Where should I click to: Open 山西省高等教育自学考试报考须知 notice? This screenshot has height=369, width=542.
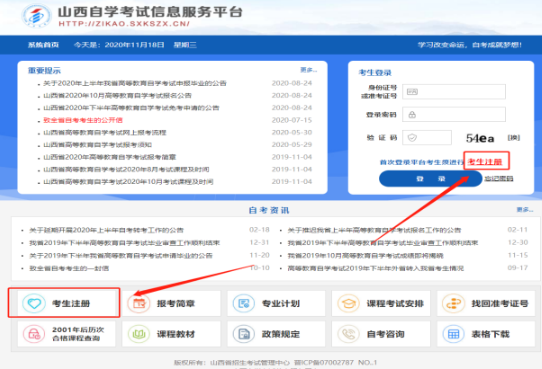97,144
